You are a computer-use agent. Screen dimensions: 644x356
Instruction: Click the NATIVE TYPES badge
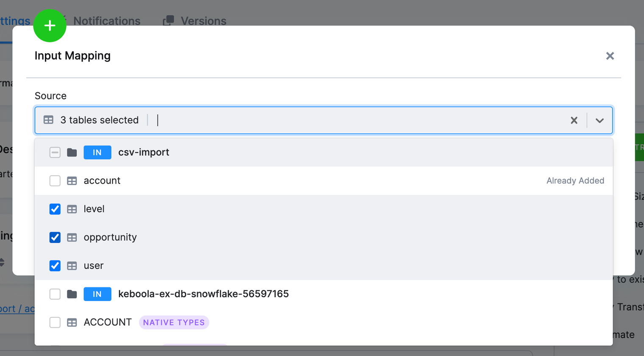click(174, 323)
